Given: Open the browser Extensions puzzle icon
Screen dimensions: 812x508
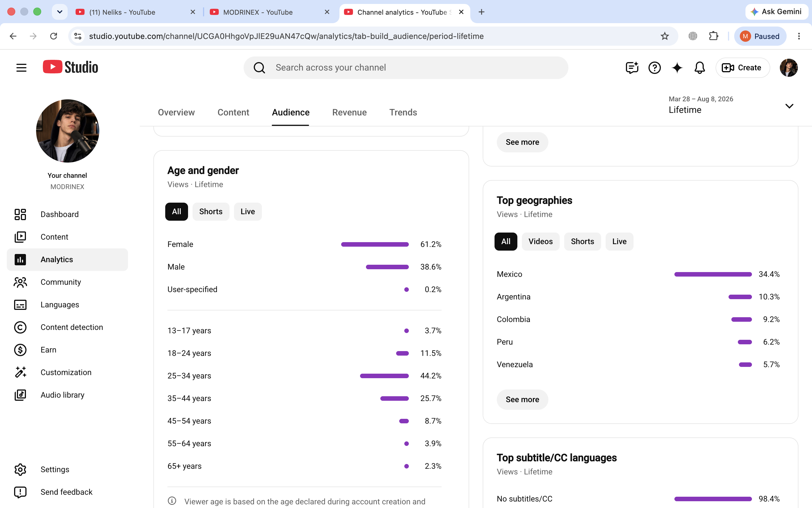Looking at the screenshot, I should tap(713, 36).
